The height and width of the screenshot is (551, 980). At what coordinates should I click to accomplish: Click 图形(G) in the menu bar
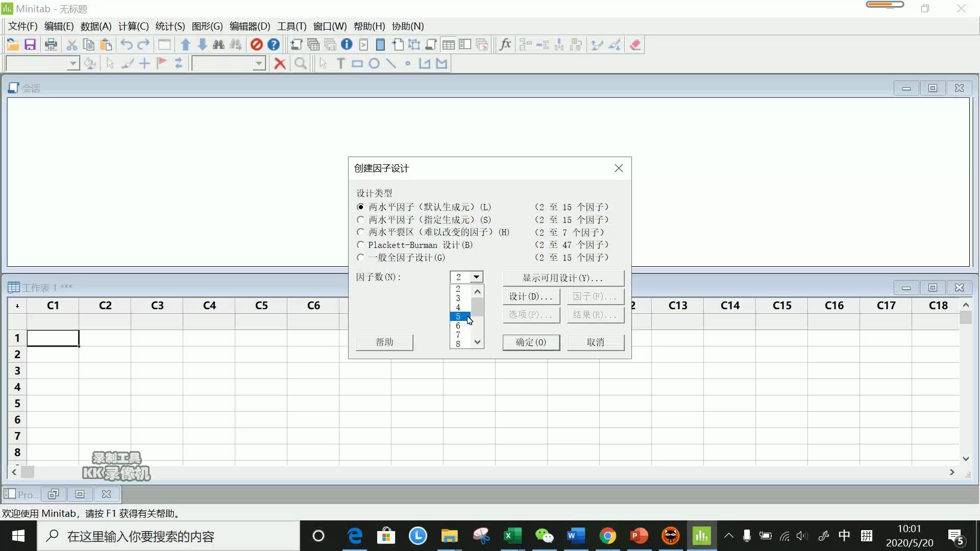tap(206, 26)
